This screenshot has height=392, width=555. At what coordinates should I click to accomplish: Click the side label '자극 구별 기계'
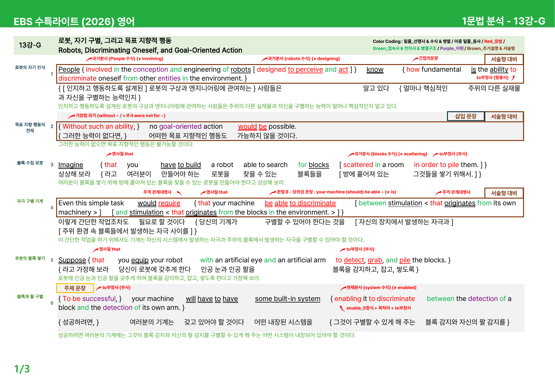tap(30, 201)
